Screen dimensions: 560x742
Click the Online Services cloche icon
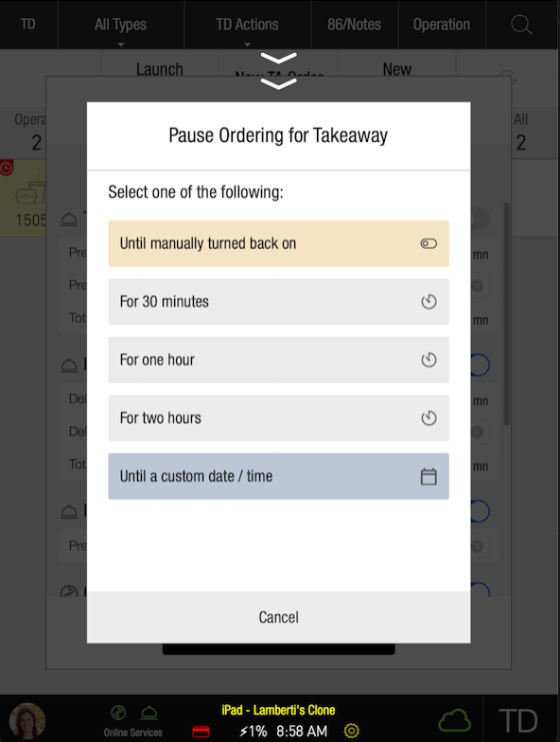coord(149,713)
